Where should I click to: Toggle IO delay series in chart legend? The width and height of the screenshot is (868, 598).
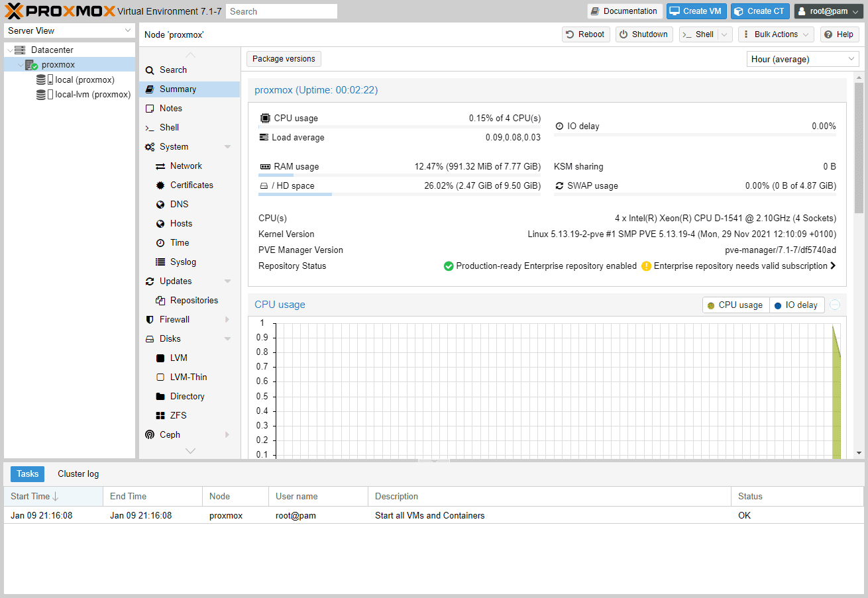point(797,305)
